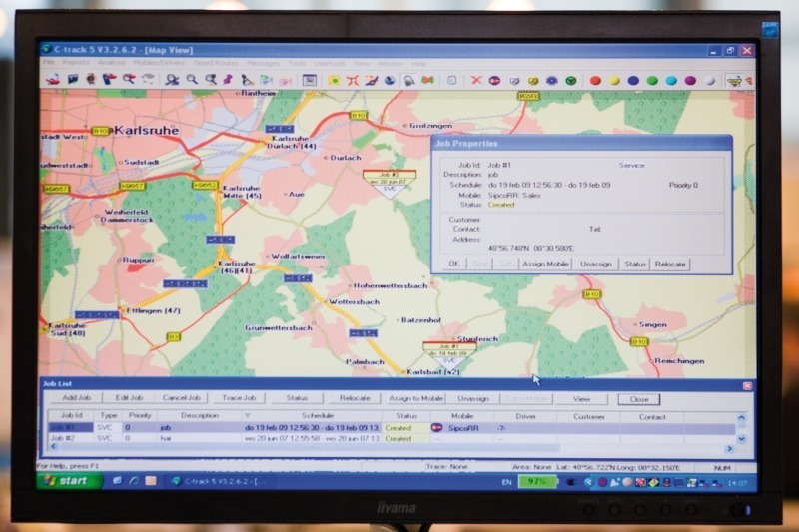This screenshot has height=532, width=799.
Task: Select the yellow color ball in toolbar
Action: (x=614, y=81)
